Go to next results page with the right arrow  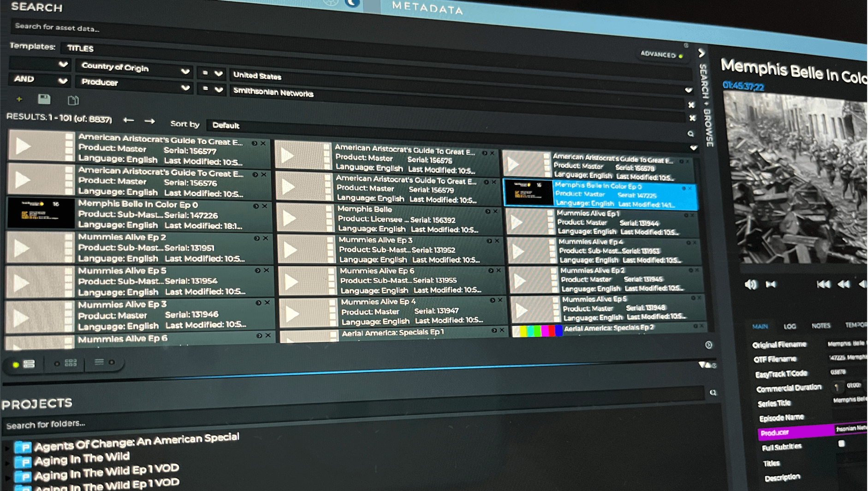tap(149, 121)
